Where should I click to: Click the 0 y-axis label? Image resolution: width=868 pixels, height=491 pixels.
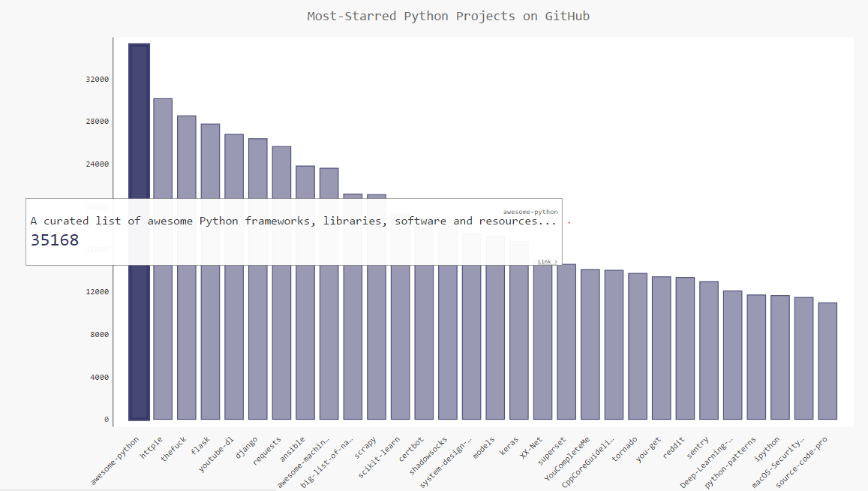107,420
